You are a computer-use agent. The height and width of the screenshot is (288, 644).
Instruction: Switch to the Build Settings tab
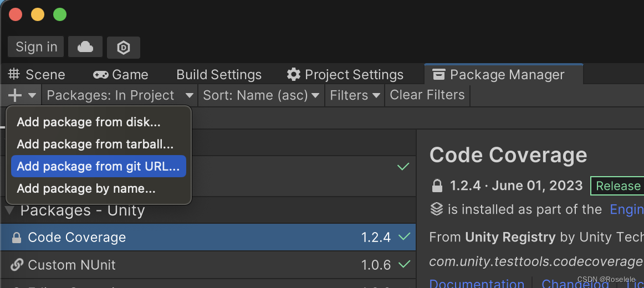pos(219,75)
